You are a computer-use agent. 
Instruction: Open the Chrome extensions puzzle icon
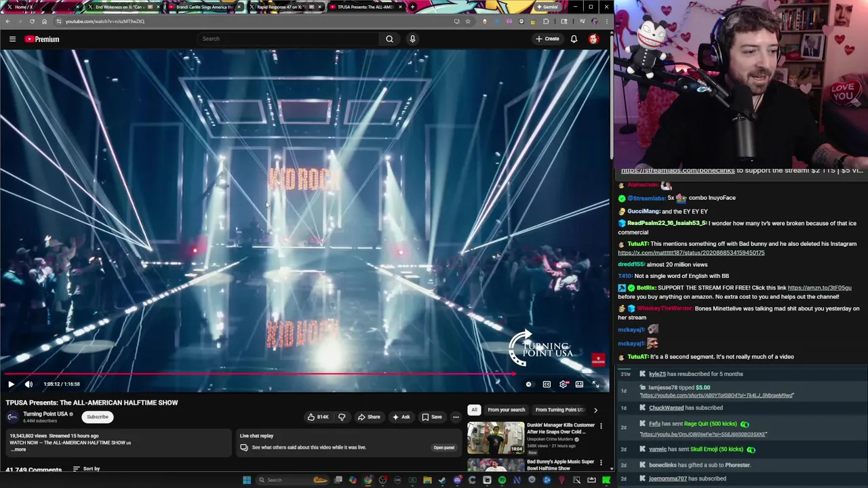545,21
